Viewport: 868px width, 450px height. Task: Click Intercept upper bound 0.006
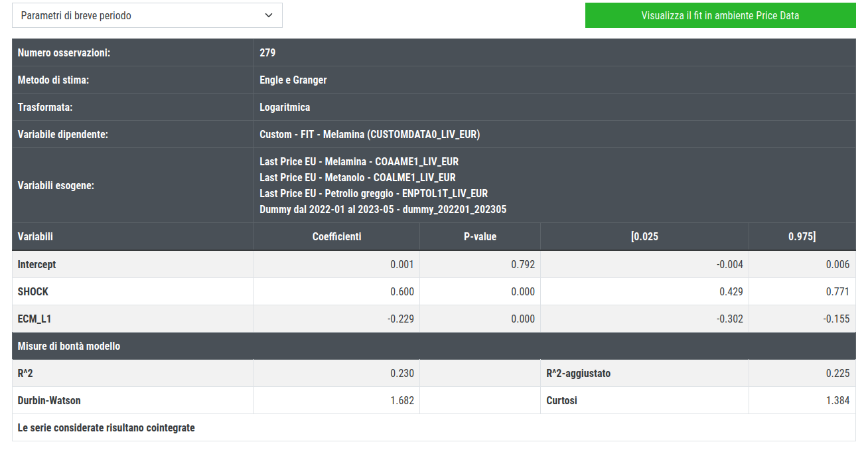[x=837, y=264]
